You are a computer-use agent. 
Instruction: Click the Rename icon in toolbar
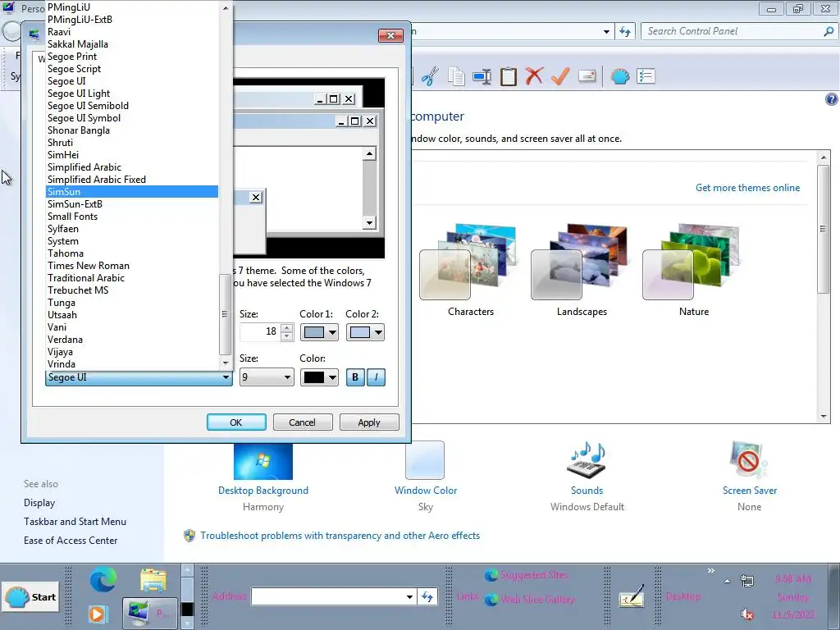(482, 76)
